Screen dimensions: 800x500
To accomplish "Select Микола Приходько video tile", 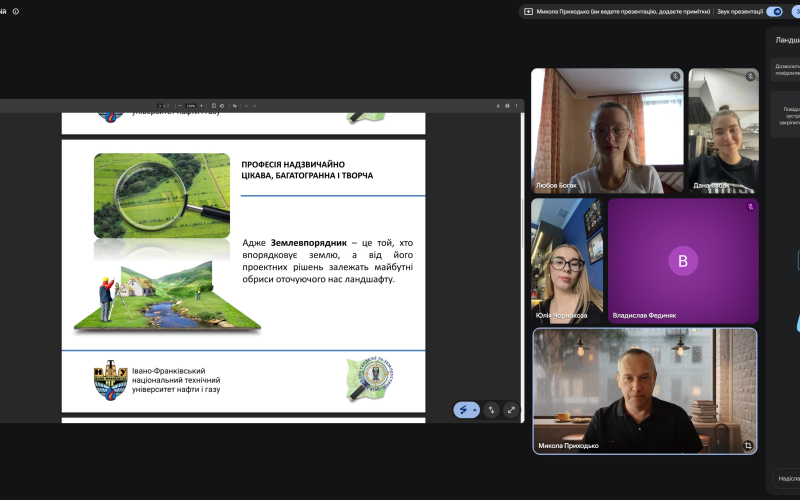I will 645,391.
